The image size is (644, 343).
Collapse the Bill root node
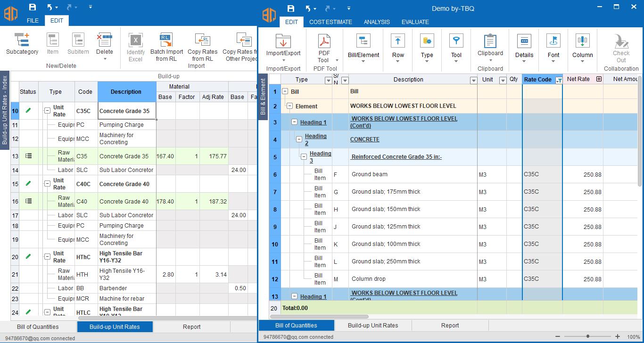tap(285, 91)
